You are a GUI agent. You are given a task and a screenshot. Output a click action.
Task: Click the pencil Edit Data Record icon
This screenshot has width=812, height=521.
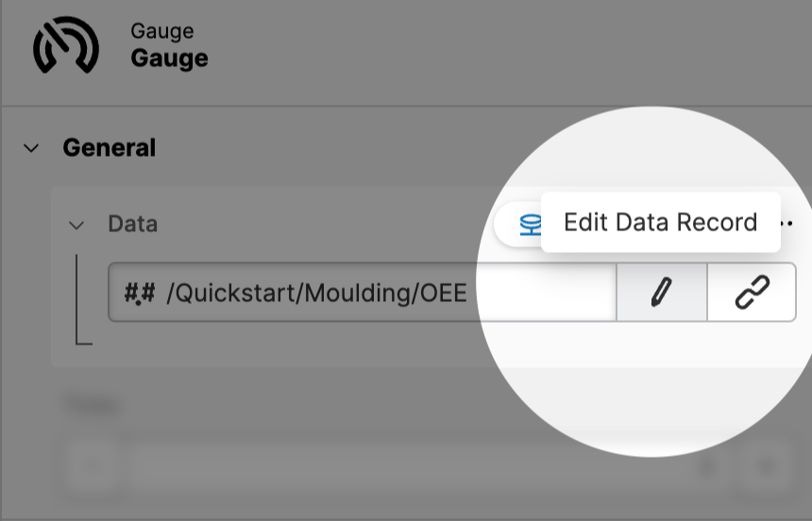click(x=662, y=294)
